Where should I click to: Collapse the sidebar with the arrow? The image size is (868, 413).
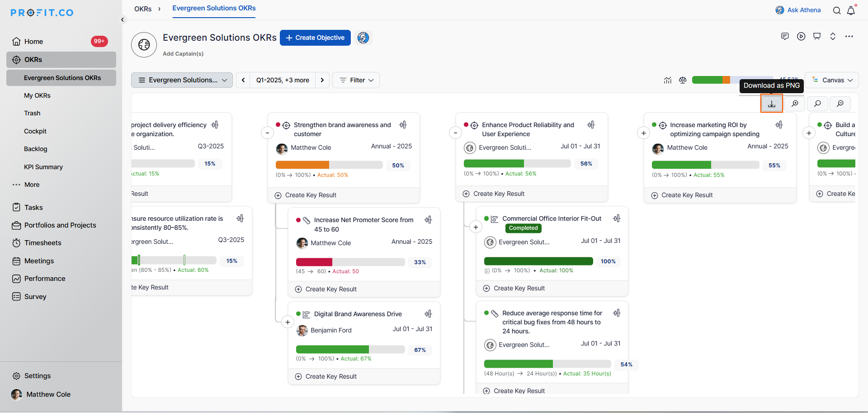[123, 19]
